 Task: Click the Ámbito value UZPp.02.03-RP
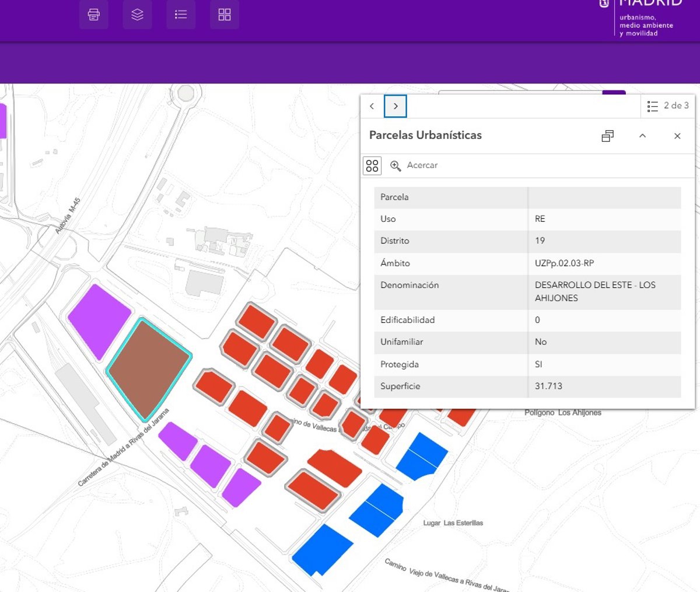click(x=564, y=263)
